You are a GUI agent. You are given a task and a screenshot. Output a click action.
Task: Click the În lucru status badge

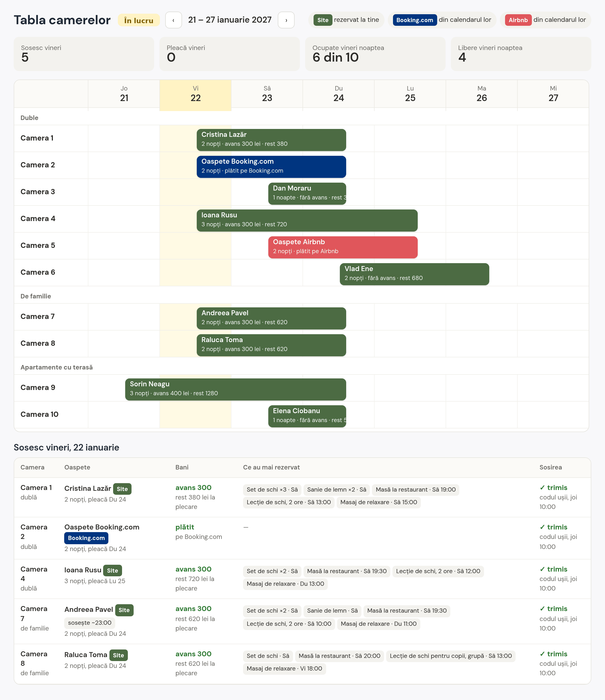(139, 20)
